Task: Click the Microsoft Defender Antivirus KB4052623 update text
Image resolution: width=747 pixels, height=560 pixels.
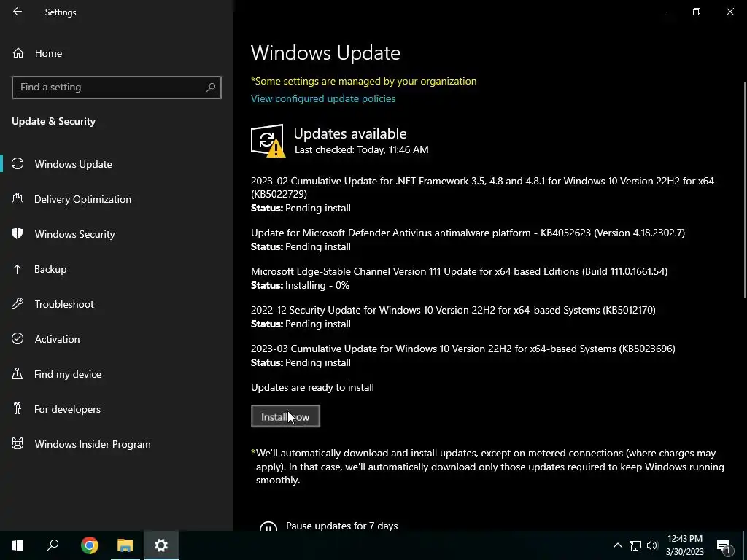Action: tap(468, 233)
